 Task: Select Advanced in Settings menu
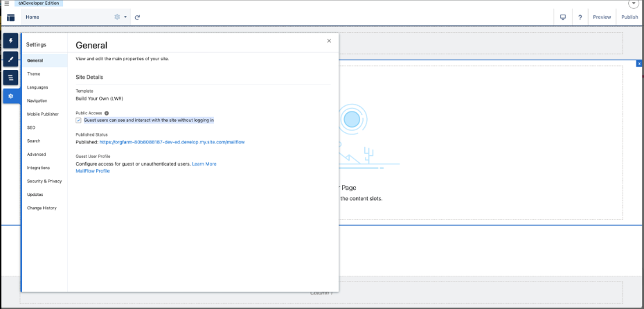pyautogui.click(x=45, y=154)
